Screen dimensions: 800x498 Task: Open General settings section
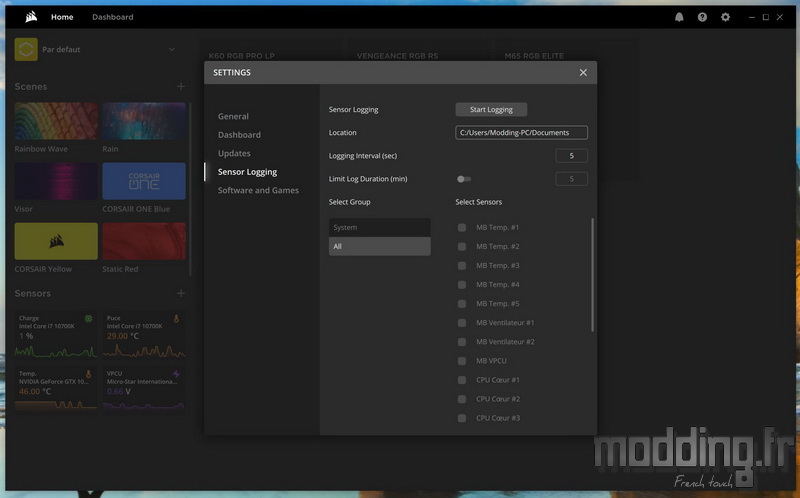click(233, 116)
